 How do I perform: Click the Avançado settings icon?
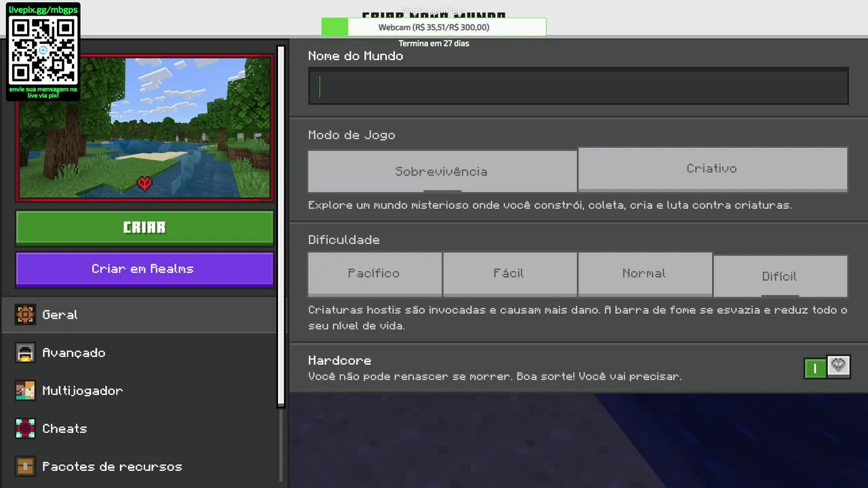25,352
